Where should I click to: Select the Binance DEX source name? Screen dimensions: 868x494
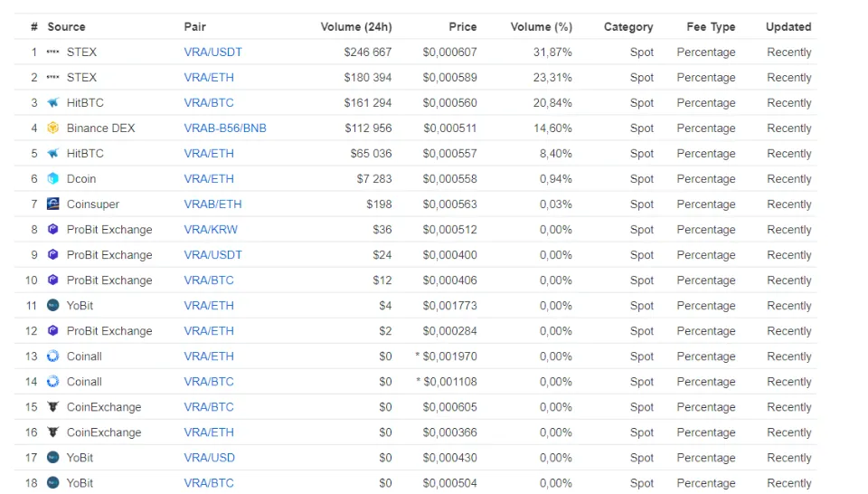click(100, 128)
